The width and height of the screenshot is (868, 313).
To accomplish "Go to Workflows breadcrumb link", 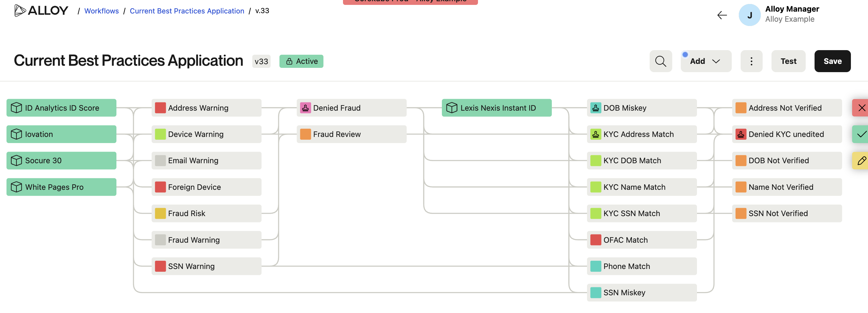I will tap(101, 11).
